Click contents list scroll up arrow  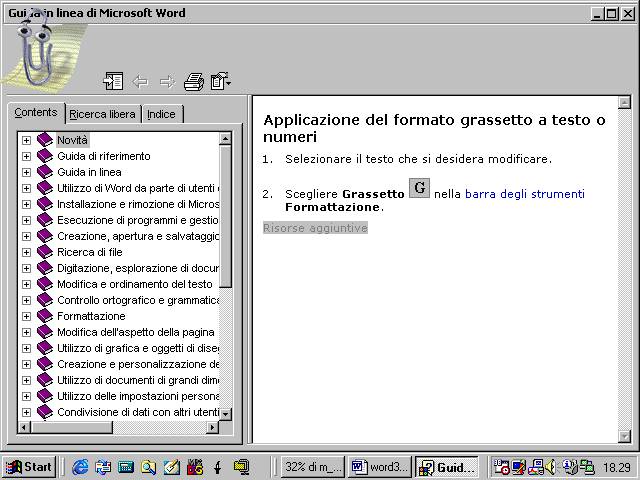[225, 139]
